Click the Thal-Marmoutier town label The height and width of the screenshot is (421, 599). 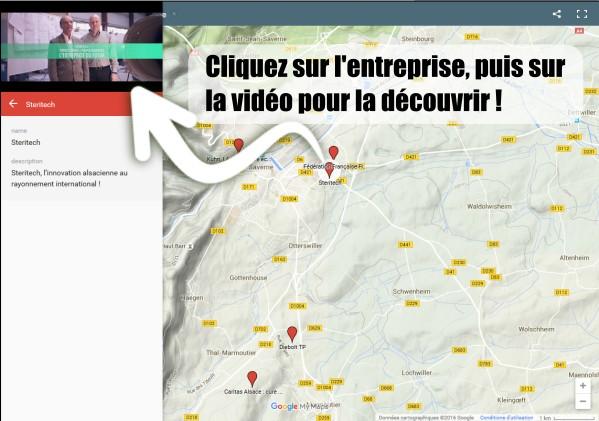[231, 353]
